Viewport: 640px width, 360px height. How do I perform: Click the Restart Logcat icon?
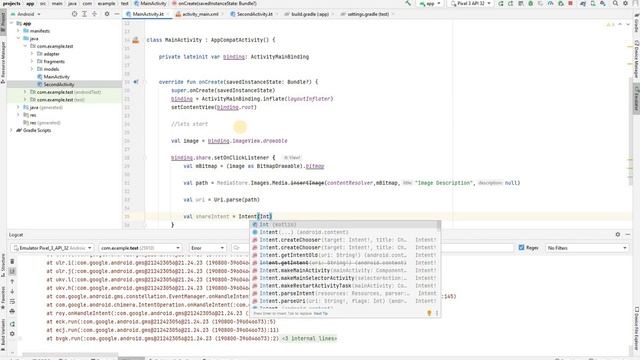12,324
